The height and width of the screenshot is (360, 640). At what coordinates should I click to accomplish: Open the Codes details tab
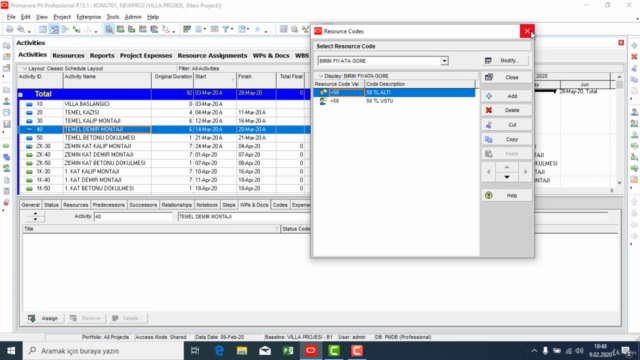[280, 205]
